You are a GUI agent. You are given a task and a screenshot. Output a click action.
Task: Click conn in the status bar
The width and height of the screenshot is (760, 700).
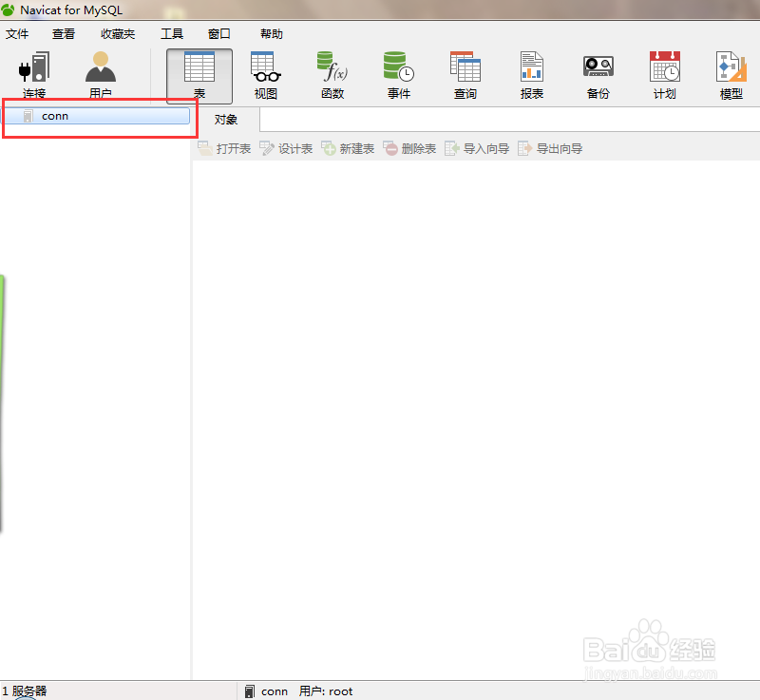[274, 691]
